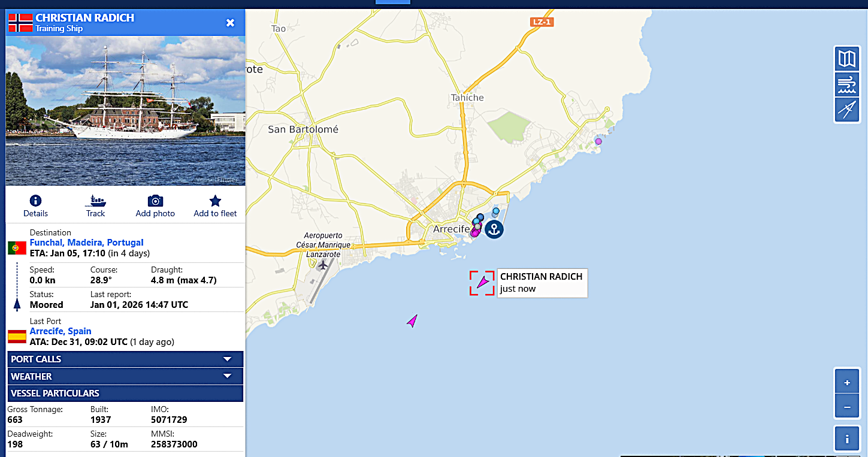This screenshot has height=457, width=868.
Task: Click Add photo camera icon
Action: (155, 201)
